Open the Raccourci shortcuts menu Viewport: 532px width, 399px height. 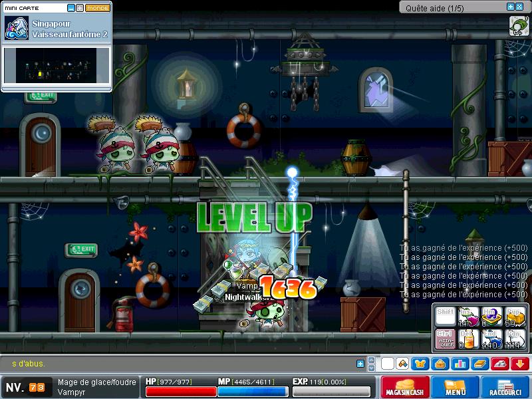[x=505, y=387]
